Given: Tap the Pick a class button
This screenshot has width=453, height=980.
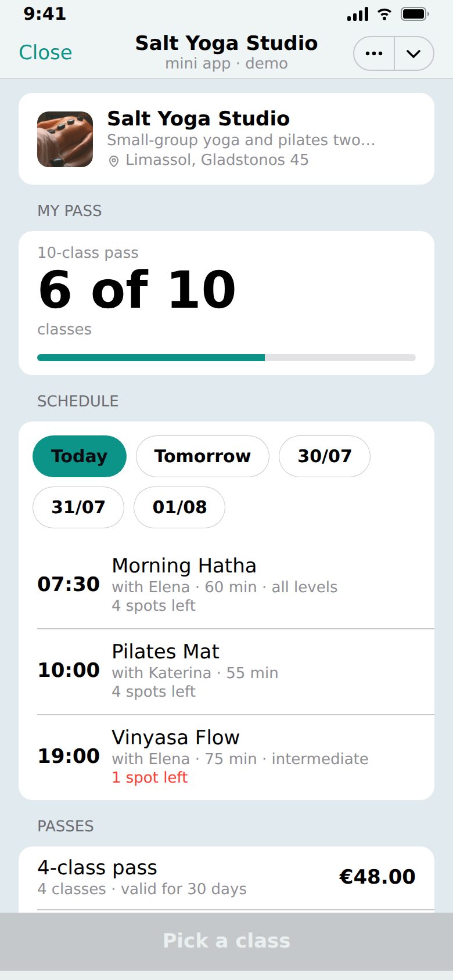Looking at the screenshot, I should [227, 941].
